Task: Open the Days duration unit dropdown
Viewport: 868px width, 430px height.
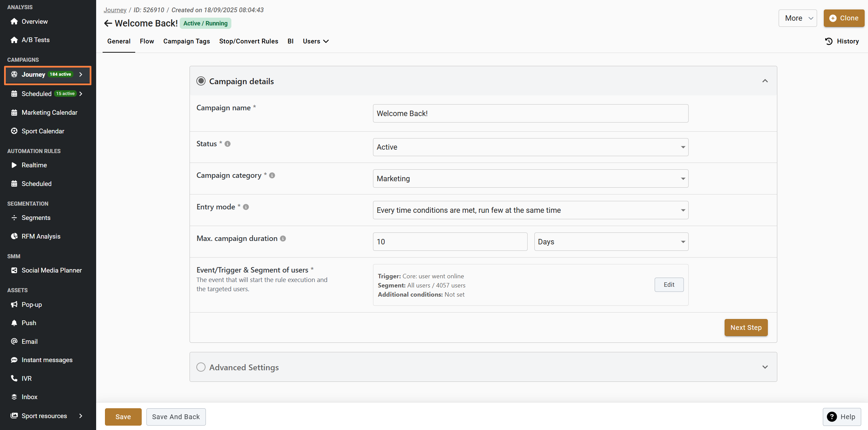Action: coord(611,242)
